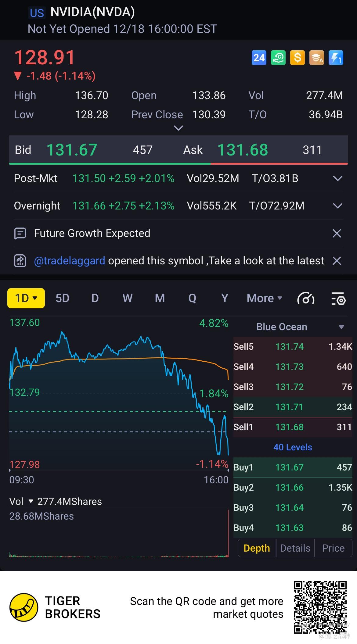The width and height of the screenshot is (357, 644).
Task: Dismiss the Future Growth Expected notice
Action: [x=337, y=234]
